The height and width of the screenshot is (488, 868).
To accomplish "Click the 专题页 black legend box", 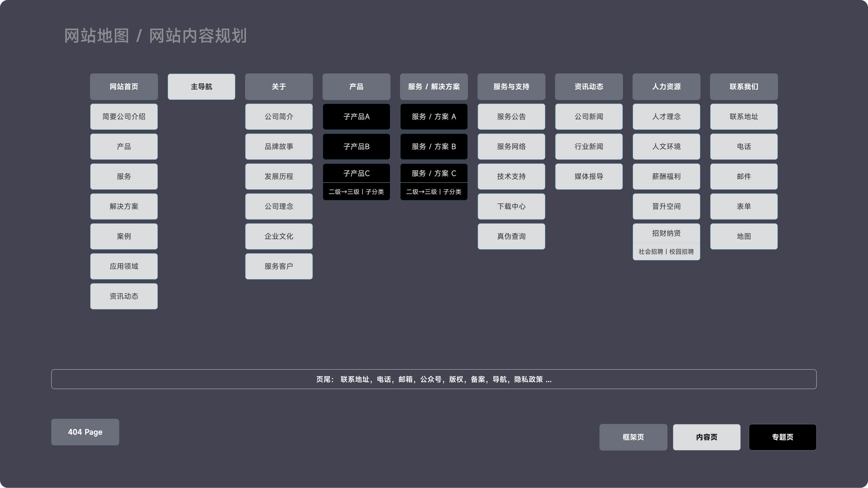I will [782, 437].
